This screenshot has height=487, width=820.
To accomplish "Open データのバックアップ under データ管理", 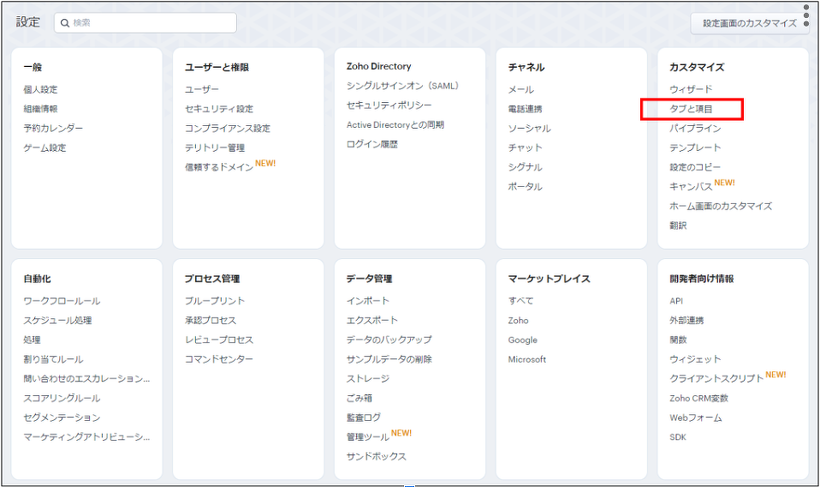I will click(389, 340).
